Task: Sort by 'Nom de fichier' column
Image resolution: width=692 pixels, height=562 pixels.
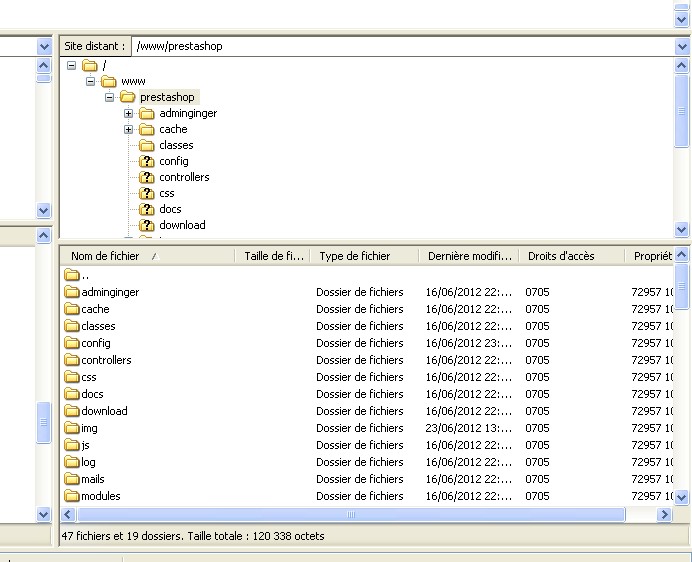Action: pyautogui.click(x=147, y=256)
